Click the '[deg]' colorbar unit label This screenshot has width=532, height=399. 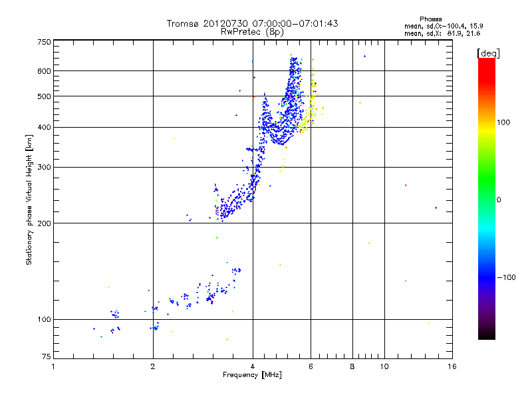[488, 53]
